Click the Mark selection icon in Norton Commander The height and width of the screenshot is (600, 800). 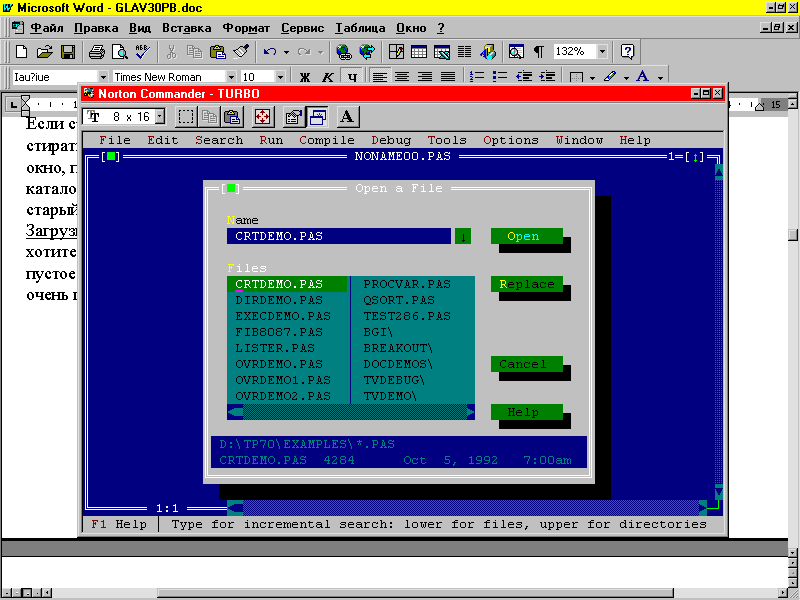pyautogui.click(x=186, y=117)
